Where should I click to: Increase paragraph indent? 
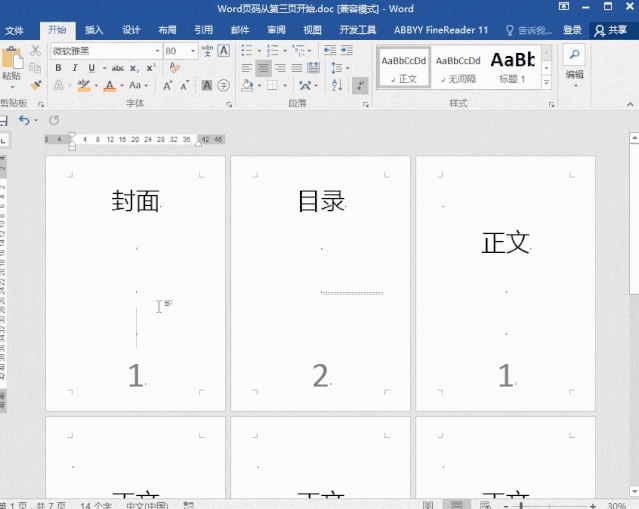tap(346, 51)
